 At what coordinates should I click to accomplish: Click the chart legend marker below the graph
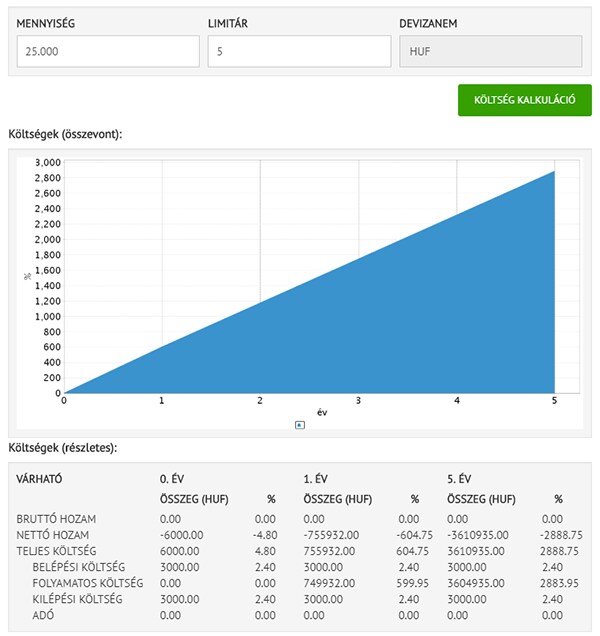tap(299, 425)
